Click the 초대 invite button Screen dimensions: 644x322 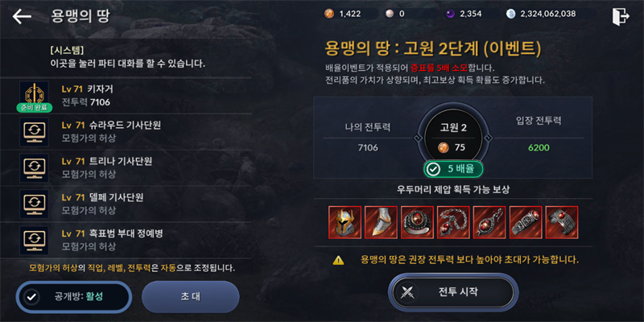tap(191, 296)
